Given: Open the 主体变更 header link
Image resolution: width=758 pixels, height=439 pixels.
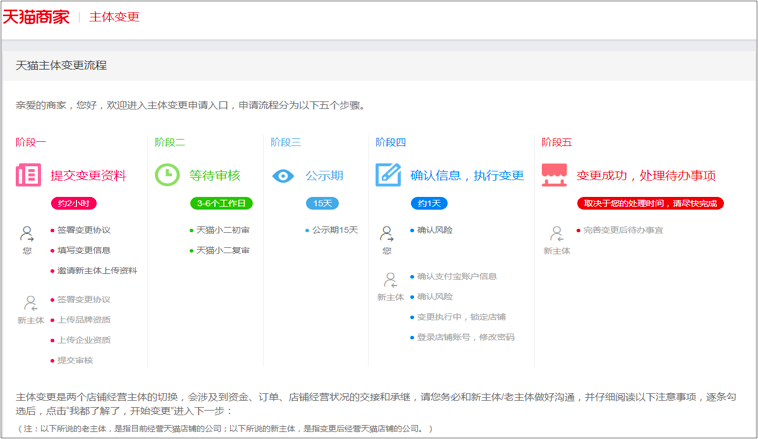Looking at the screenshot, I should tap(114, 17).
